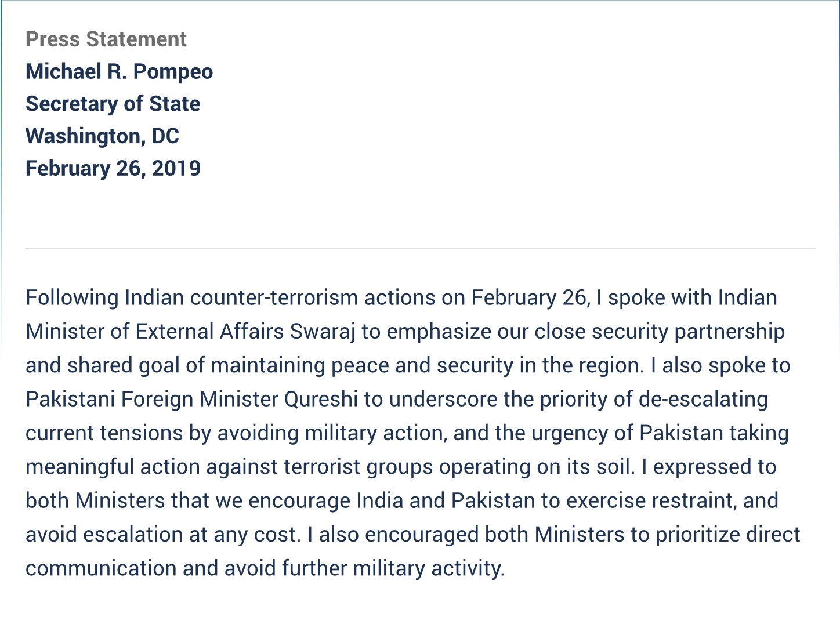Click the "Secretary of State" title line
This screenshot has height=617, width=840.
tap(113, 104)
